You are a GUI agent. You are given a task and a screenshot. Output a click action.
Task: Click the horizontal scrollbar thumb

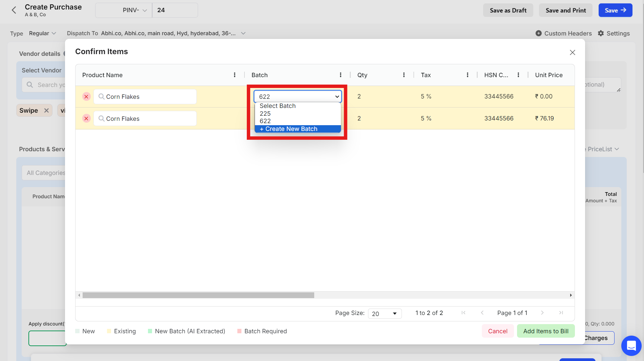coord(198,295)
